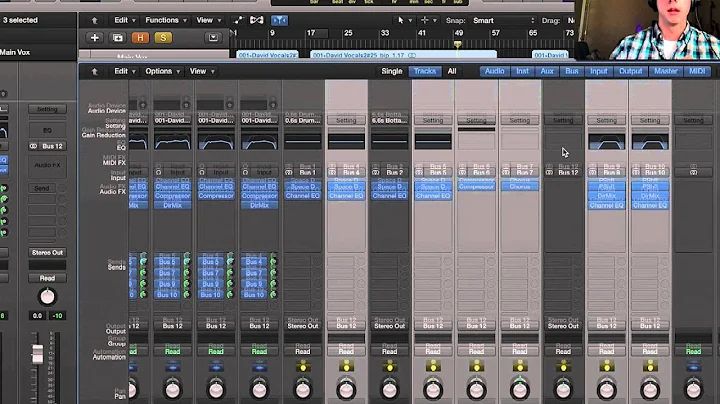Toggle the Audio channel filter button
This screenshot has width=720, height=404.
[x=495, y=71]
